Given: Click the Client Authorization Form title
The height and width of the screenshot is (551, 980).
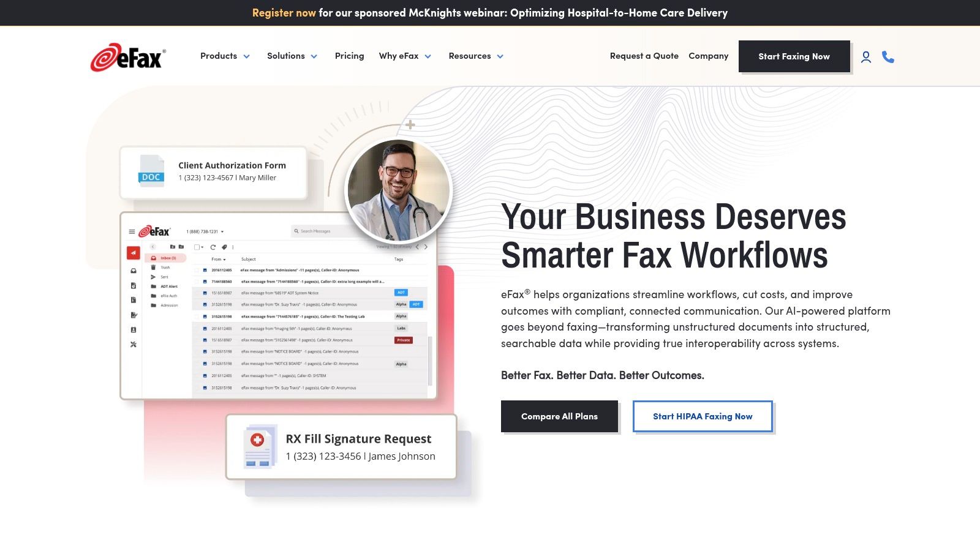Looking at the screenshot, I should pyautogui.click(x=232, y=165).
